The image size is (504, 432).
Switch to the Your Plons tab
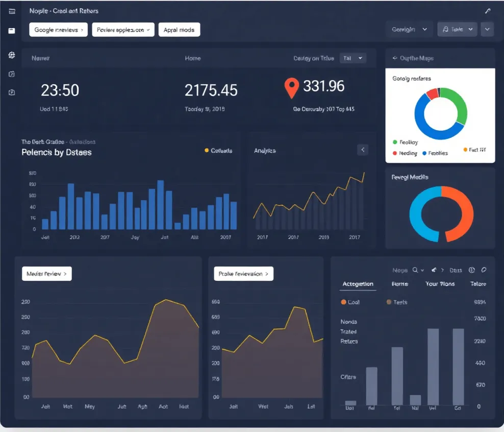pos(440,284)
